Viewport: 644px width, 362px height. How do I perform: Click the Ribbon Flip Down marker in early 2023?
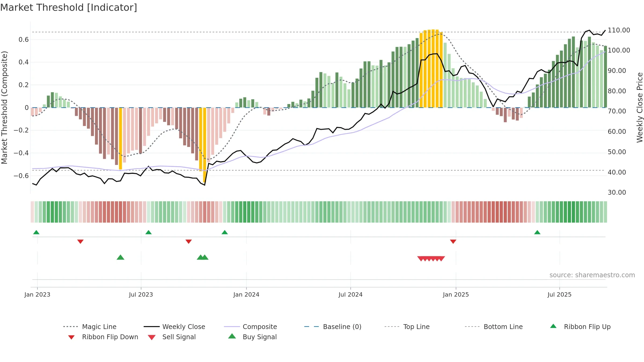(x=80, y=241)
